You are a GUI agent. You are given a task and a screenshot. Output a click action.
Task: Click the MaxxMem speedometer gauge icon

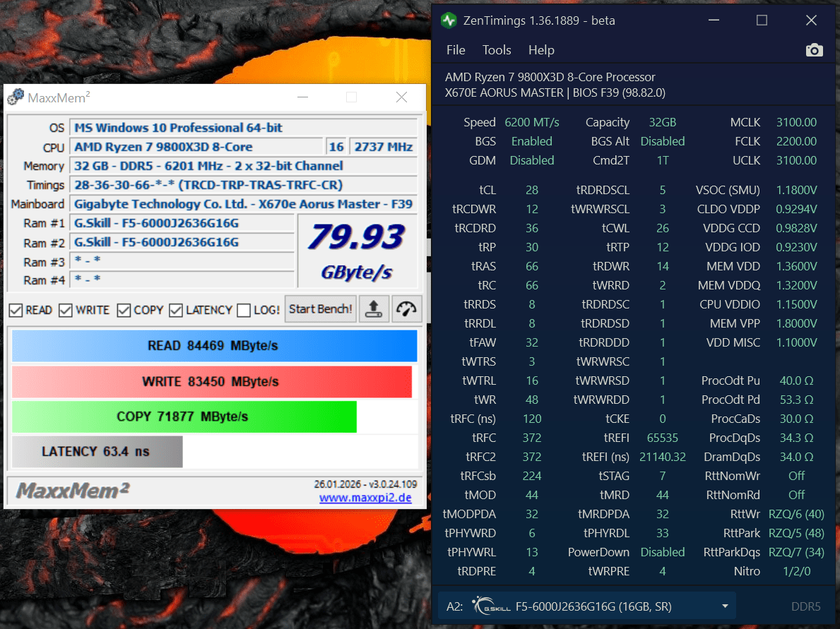click(407, 309)
